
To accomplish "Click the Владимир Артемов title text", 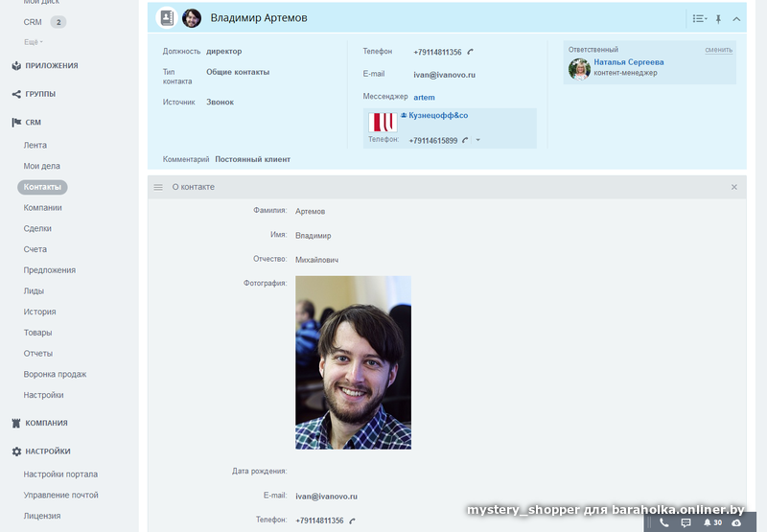I will (x=259, y=18).
